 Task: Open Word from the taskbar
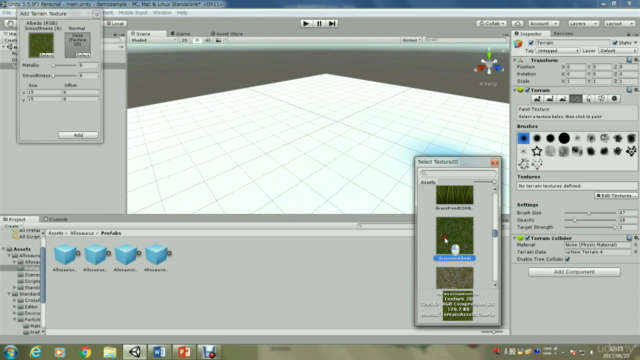click(x=159, y=352)
